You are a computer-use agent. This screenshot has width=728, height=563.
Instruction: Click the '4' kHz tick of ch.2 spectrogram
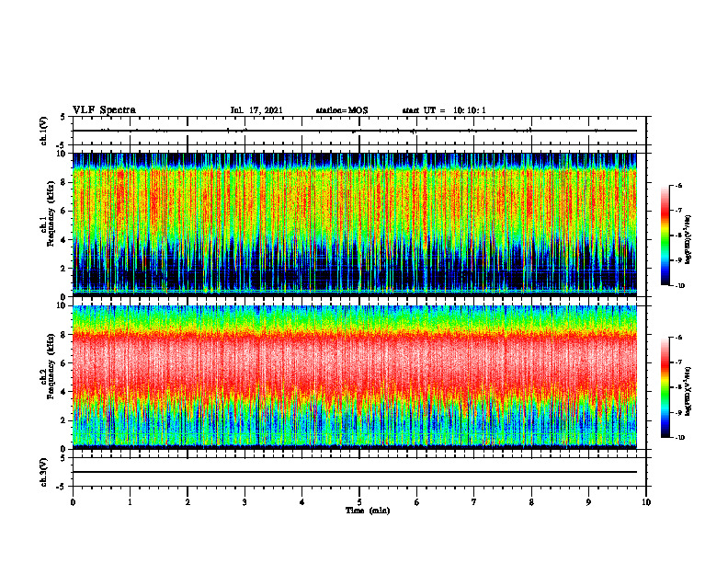[x=64, y=392]
